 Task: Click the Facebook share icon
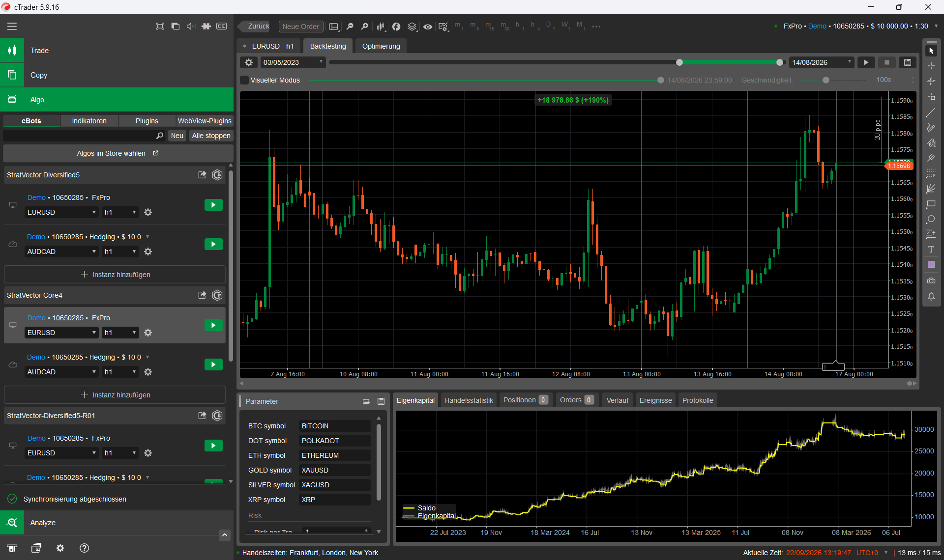click(396, 27)
